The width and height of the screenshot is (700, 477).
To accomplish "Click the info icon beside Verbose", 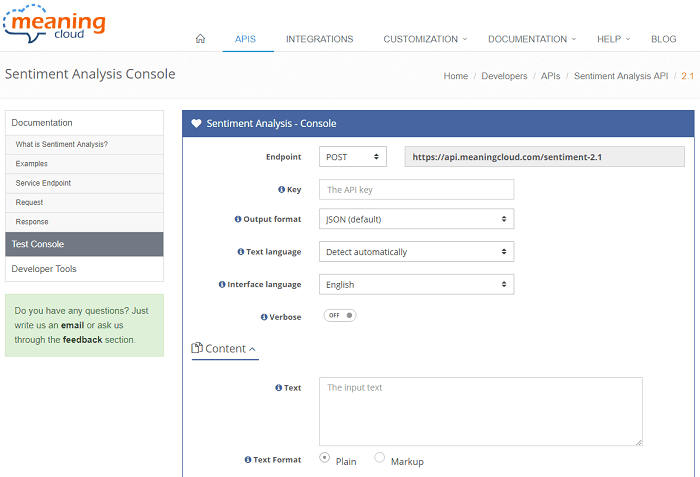I will pyautogui.click(x=264, y=317).
